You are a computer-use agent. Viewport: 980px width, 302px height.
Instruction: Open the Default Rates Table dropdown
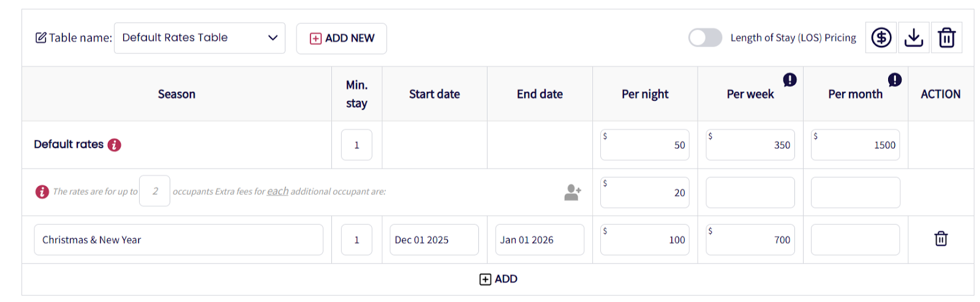coord(200,38)
